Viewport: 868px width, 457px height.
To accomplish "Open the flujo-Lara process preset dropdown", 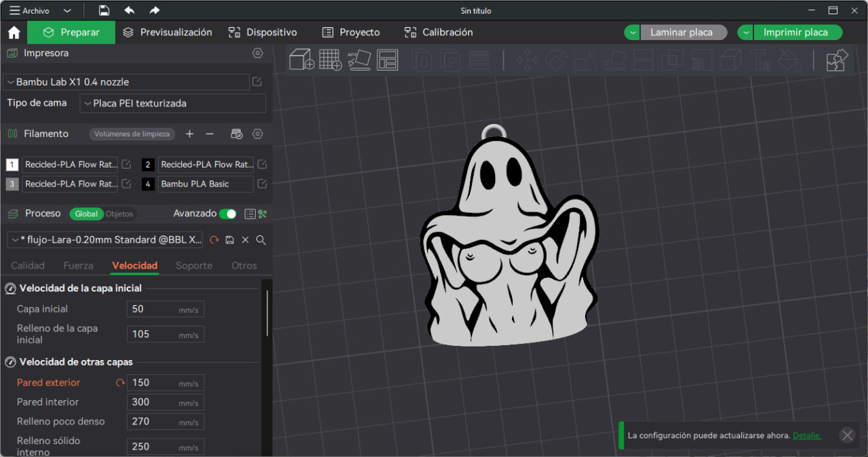I will coord(106,239).
